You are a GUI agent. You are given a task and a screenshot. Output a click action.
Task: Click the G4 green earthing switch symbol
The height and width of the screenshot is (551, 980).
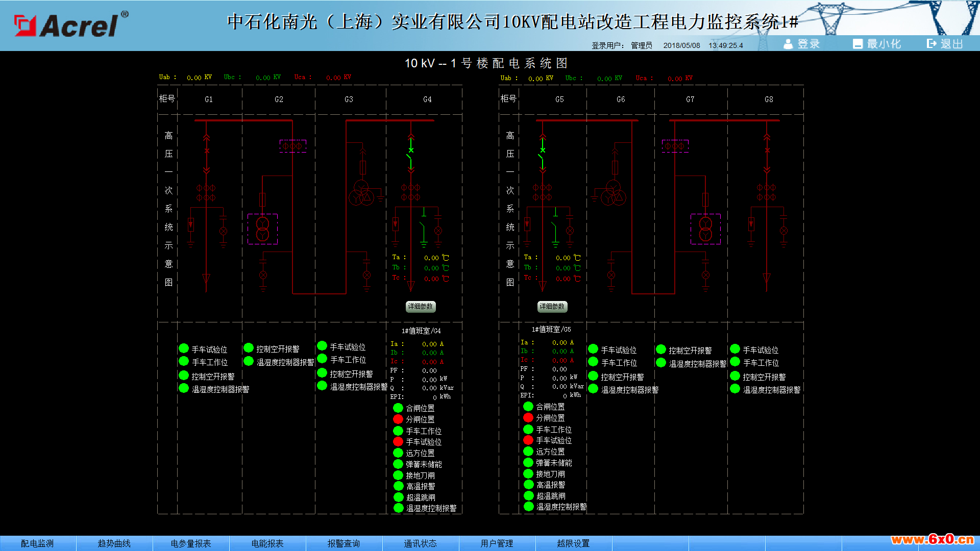tap(423, 227)
